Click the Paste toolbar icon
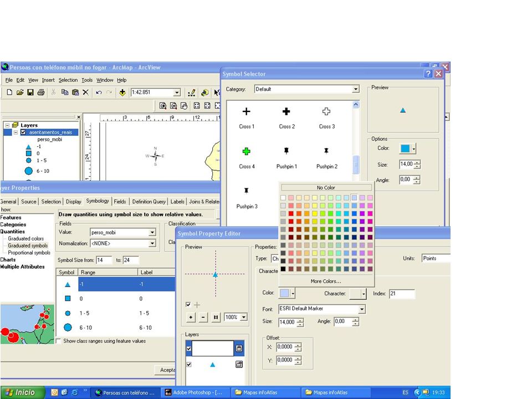Image resolution: width=532 pixels, height=399 pixels. pyautogui.click(x=75, y=93)
